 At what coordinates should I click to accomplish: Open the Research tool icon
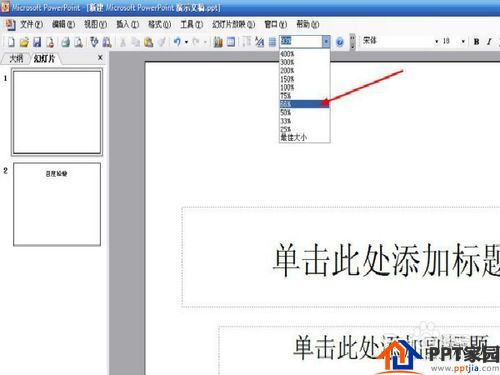107,42
